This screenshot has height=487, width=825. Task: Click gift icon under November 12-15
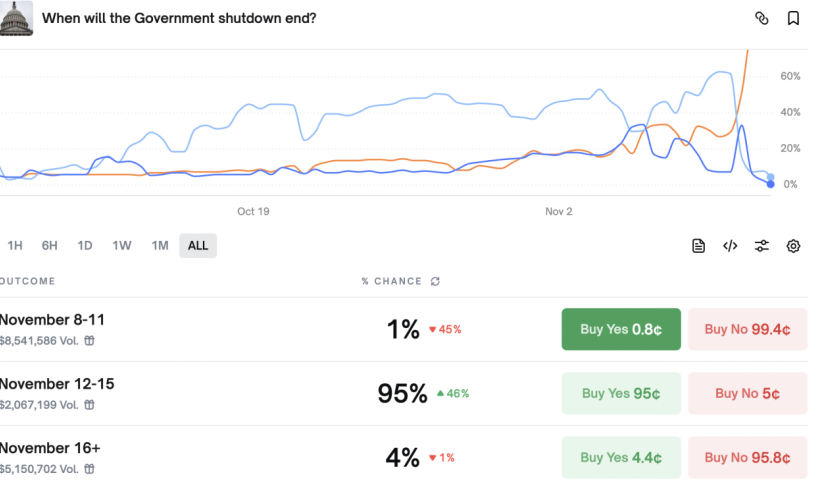89,405
